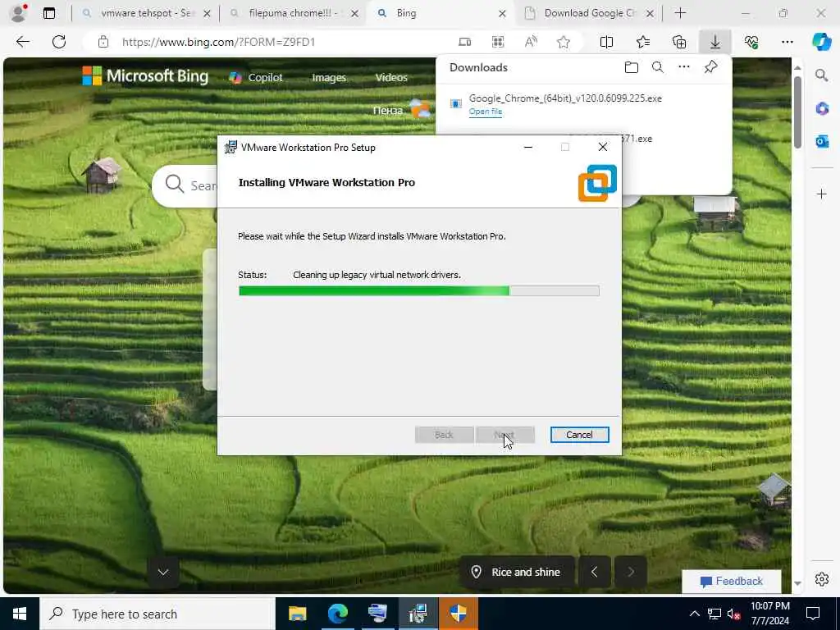This screenshot has height=630, width=840.
Task: Open more options in Downloads panel
Action: [x=684, y=67]
